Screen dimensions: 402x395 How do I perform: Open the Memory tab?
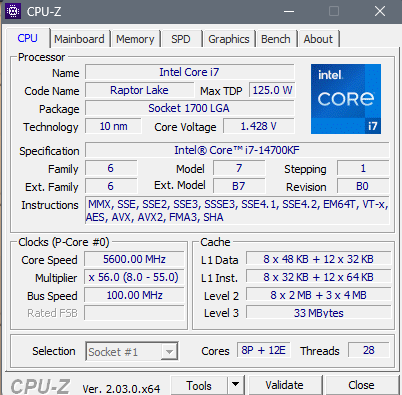135,39
